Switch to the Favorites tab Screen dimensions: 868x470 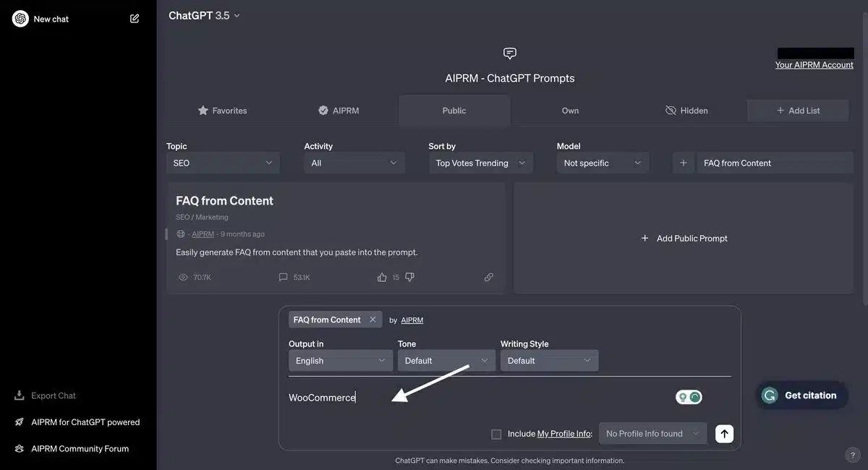223,111
